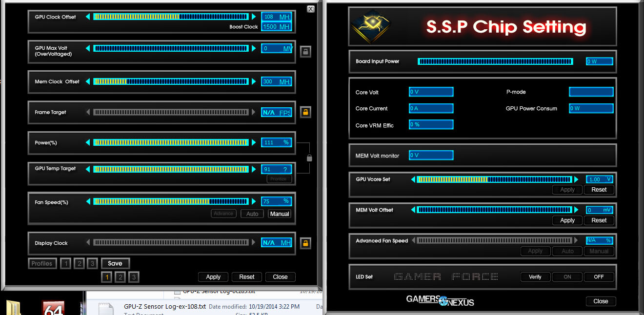This screenshot has width=644, height=315.
Task: Apply the MEM Volt Offset setting
Action: click(x=567, y=220)
